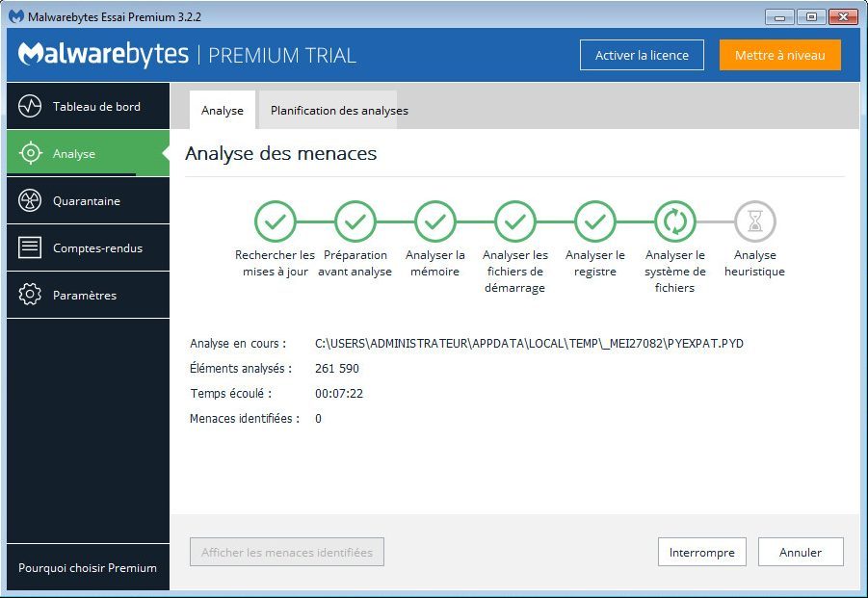Screen dimensions: 868x598
Task: Click the Analyser le registre checkmark circle
Action: coord(595,222)
